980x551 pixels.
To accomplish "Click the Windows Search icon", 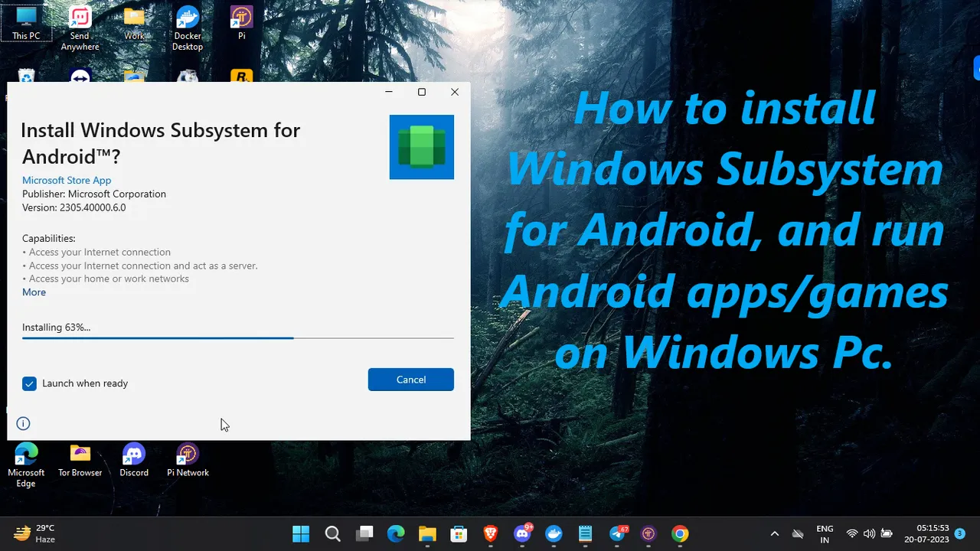I will (333, 533).
